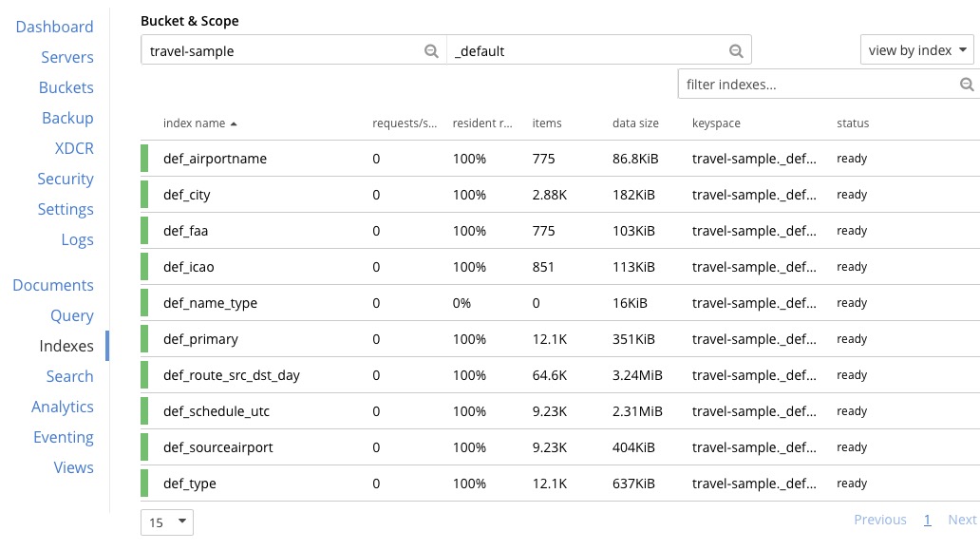Open the Buckets page
This screenshot has width=980, height=550.
tap(66, 87)
